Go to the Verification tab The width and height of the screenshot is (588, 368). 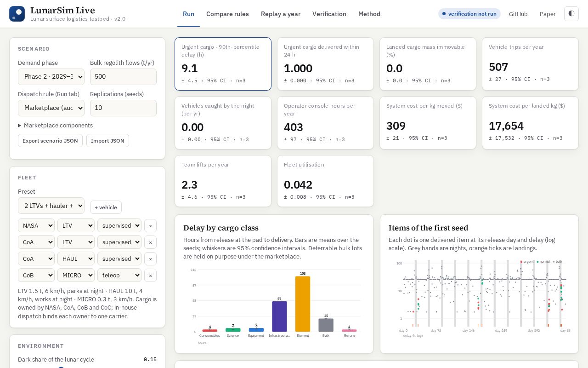329,14
